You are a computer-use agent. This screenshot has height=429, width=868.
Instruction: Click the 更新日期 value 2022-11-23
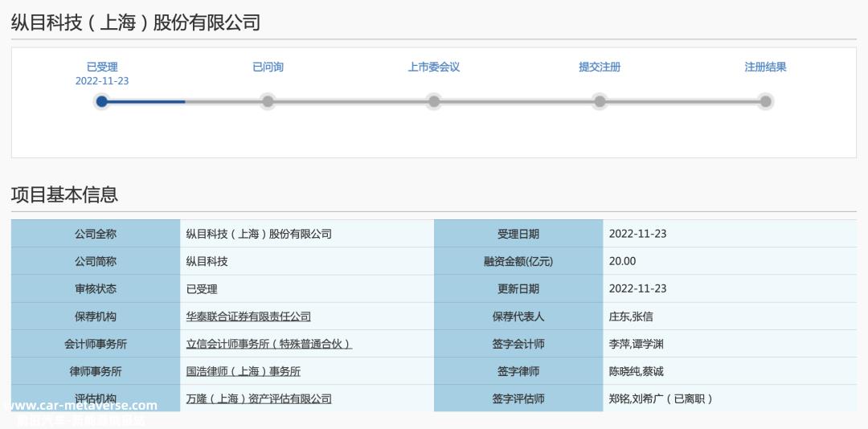pos(637,288)
